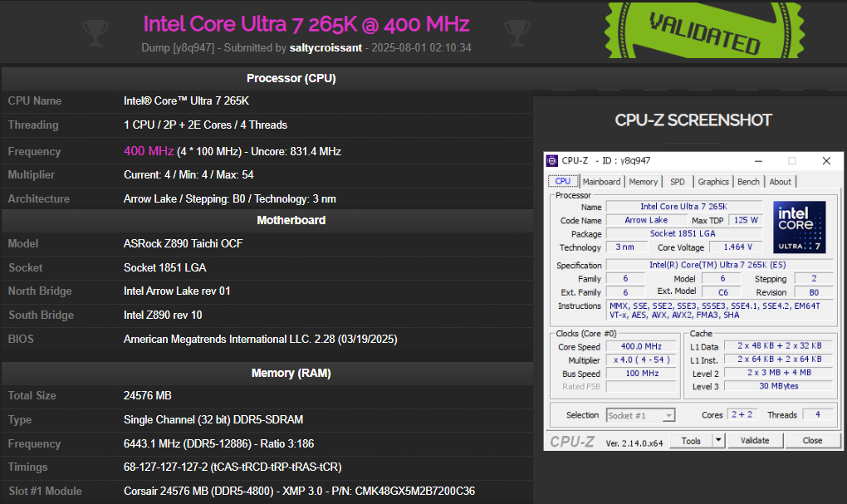Minimize the CPU-Z window
Screen dimensions: 847x504
pos(758,161)
